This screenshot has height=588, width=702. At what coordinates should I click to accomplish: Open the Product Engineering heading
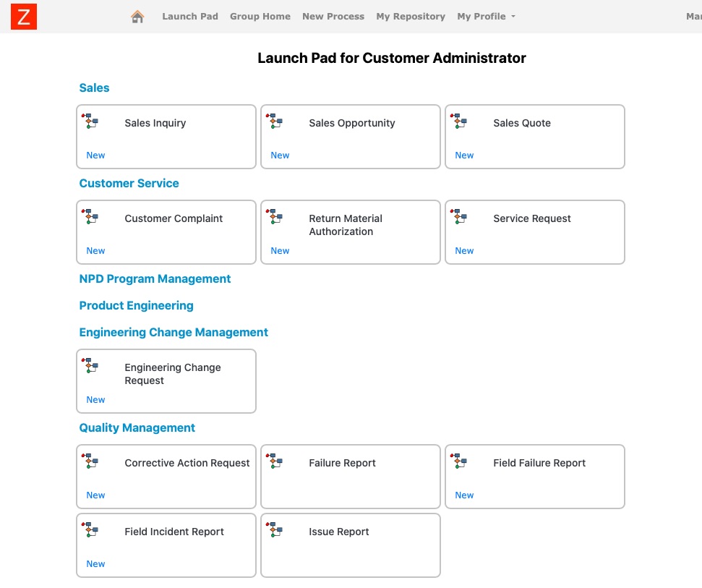(136, 306)
